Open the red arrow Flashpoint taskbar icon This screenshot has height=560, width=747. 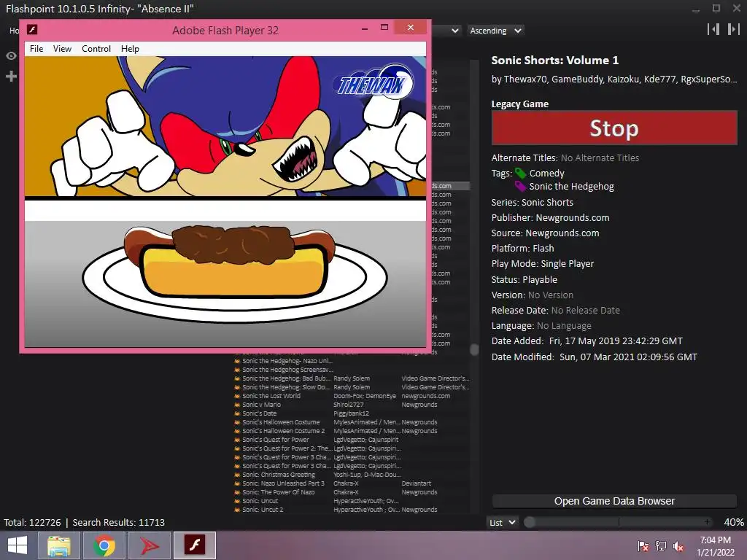(x=150, y=545)
